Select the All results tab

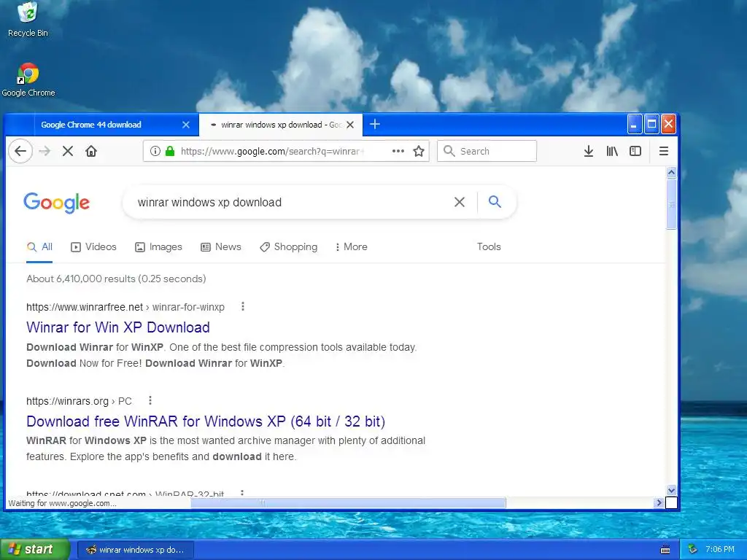click(39, 246)
